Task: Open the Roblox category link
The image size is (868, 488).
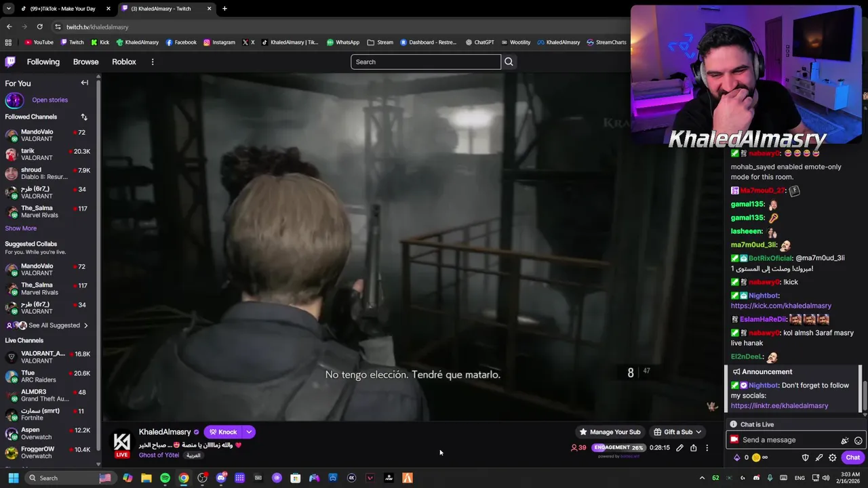Action: click(x=124, y=62)
